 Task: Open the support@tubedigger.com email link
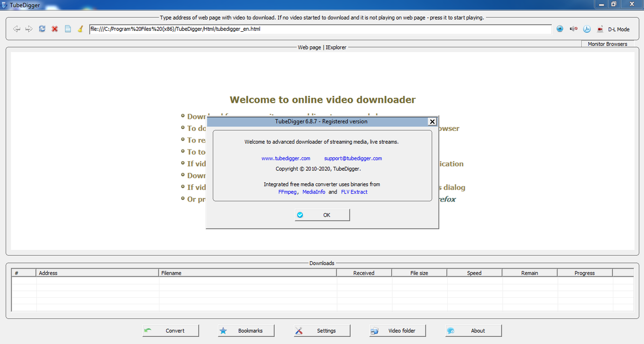353,158
